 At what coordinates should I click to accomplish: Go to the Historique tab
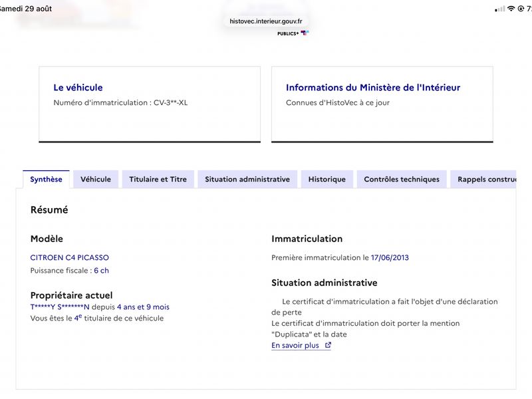coord(327,179)
